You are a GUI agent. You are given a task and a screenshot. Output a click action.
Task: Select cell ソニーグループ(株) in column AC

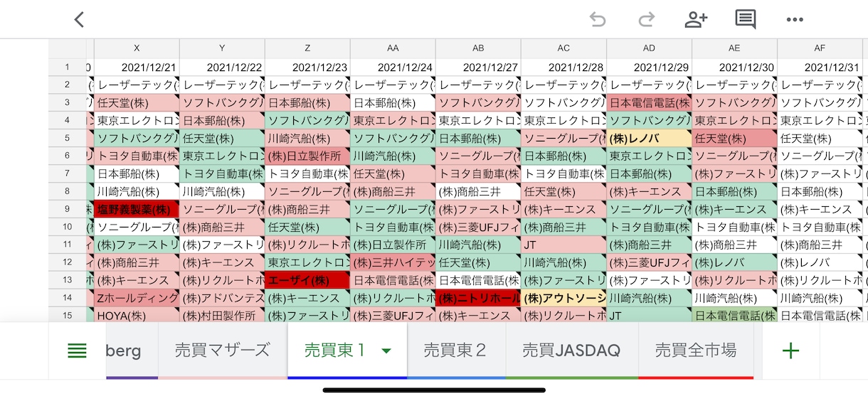pos(563,139)
